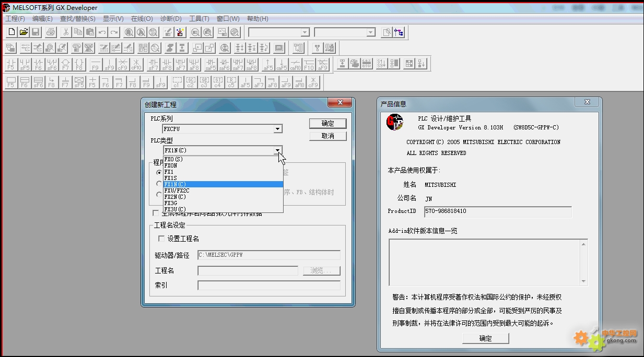Open project using the folder toolbar icon
Viewport: 644px width, 357px height.
pyautogui.click(x=24, y=32)
